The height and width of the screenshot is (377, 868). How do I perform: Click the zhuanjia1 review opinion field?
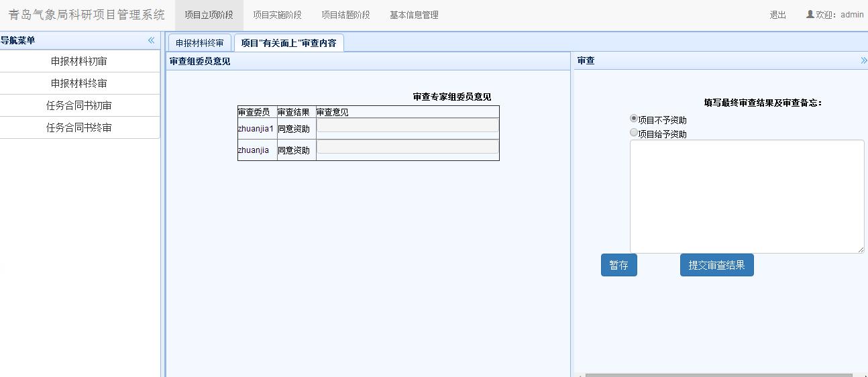408,125
